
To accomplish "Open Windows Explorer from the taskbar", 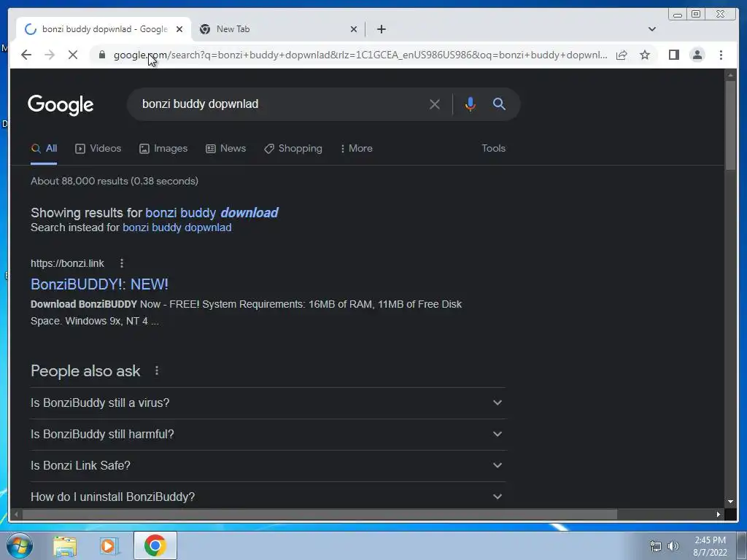I will (65, 545).
